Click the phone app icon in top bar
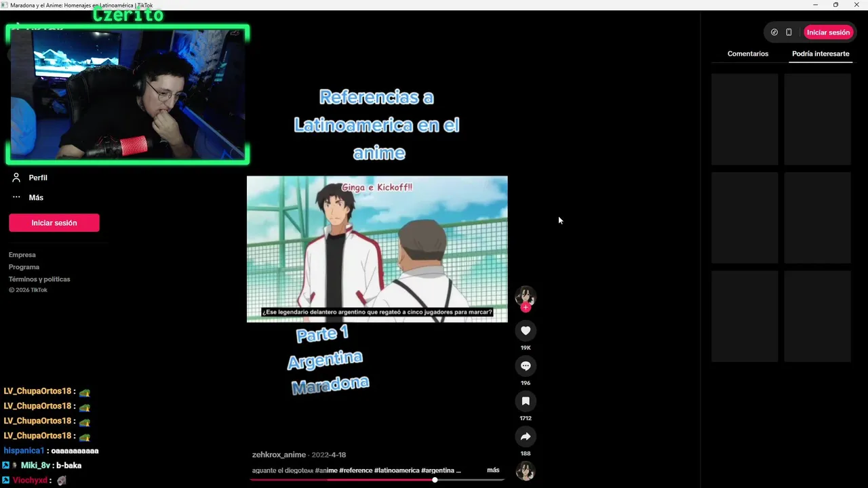This screenshot has width=868, height=488. (789, 32)
